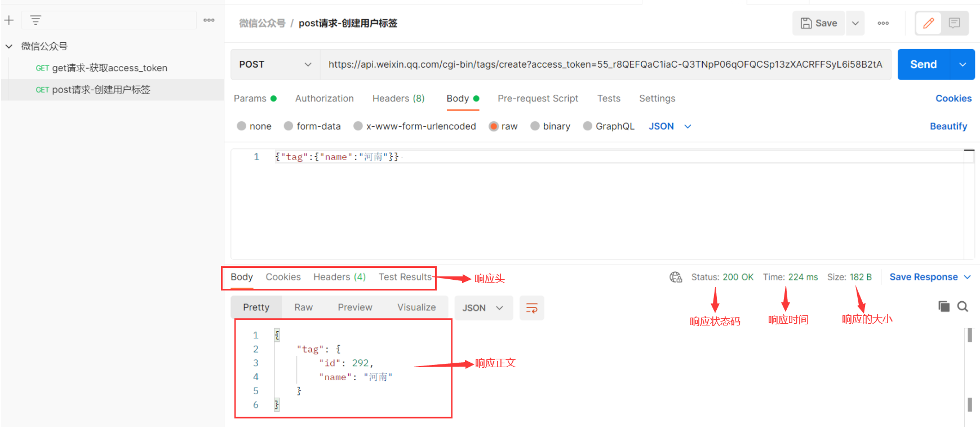980x427 pixels.
Task: Click the Time: 224 ms indicator
Action: click(791, 277)
